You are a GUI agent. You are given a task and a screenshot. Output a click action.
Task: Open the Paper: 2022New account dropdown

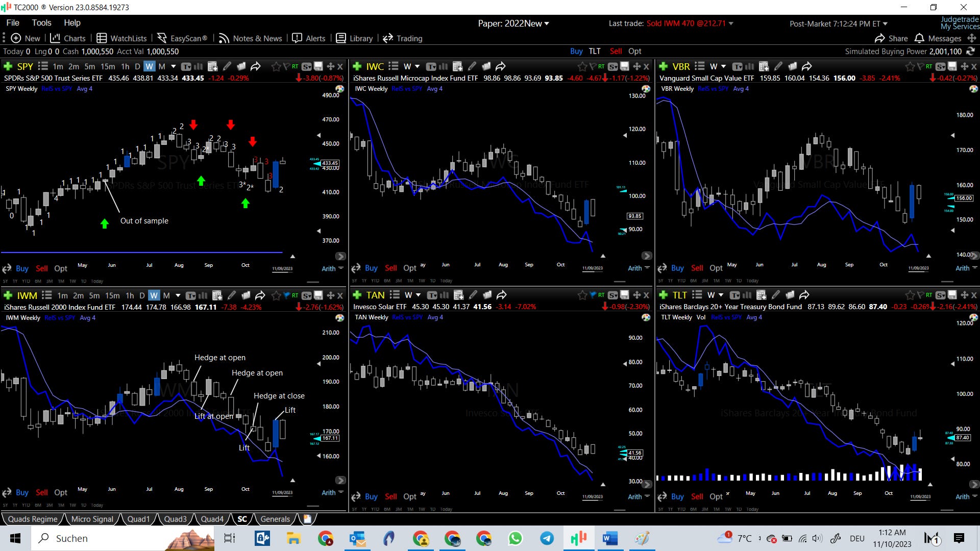click(x=513, y=23)
